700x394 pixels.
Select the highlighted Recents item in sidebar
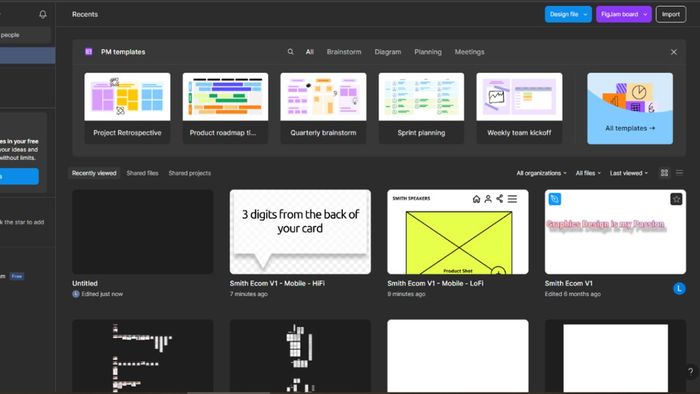[28, 55]
